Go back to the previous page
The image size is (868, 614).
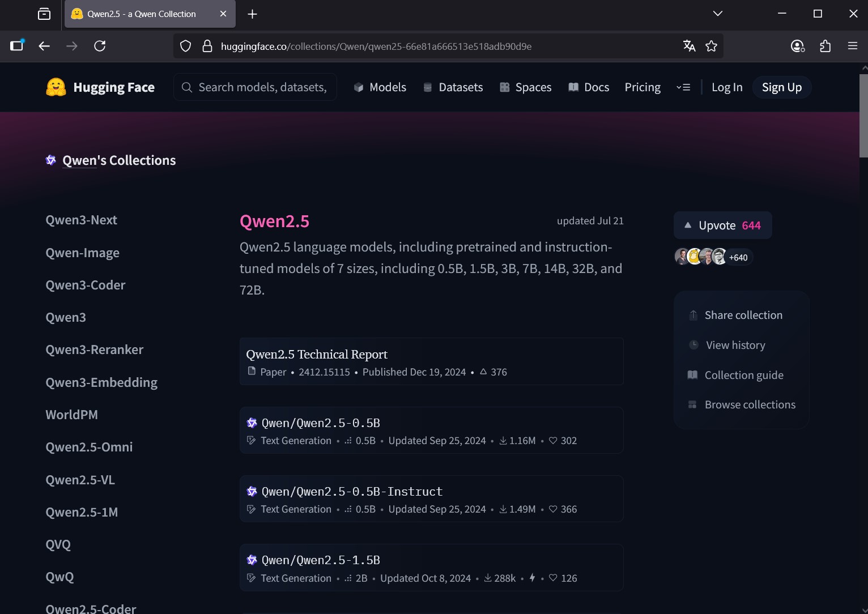[44, 46]
